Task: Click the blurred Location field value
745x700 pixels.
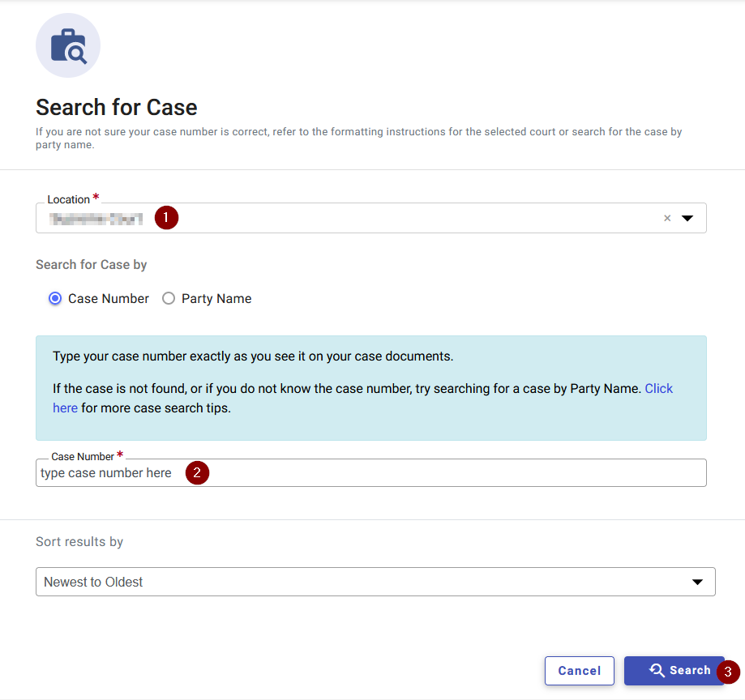Action: click(x=96, y=219)
